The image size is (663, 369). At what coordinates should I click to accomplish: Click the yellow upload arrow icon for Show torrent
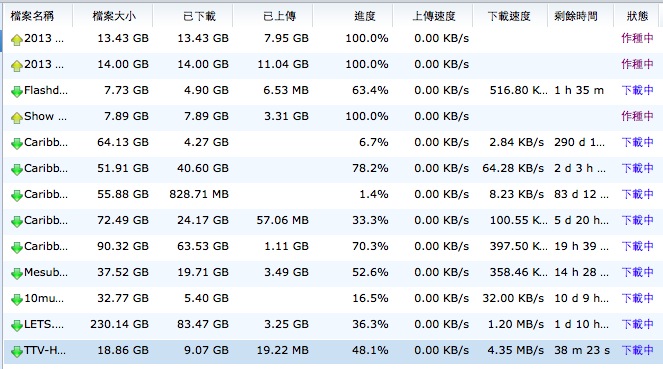coord(16,118)
